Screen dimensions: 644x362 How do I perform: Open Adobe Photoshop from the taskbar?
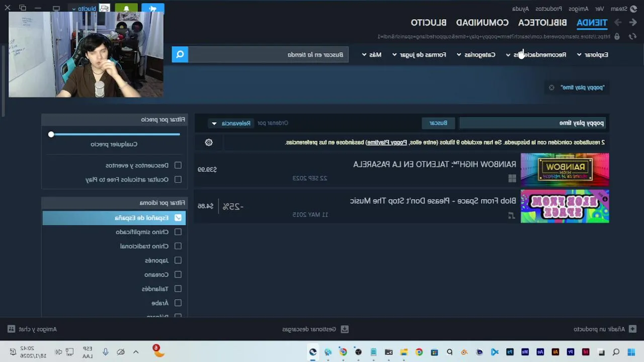point(510,352)
